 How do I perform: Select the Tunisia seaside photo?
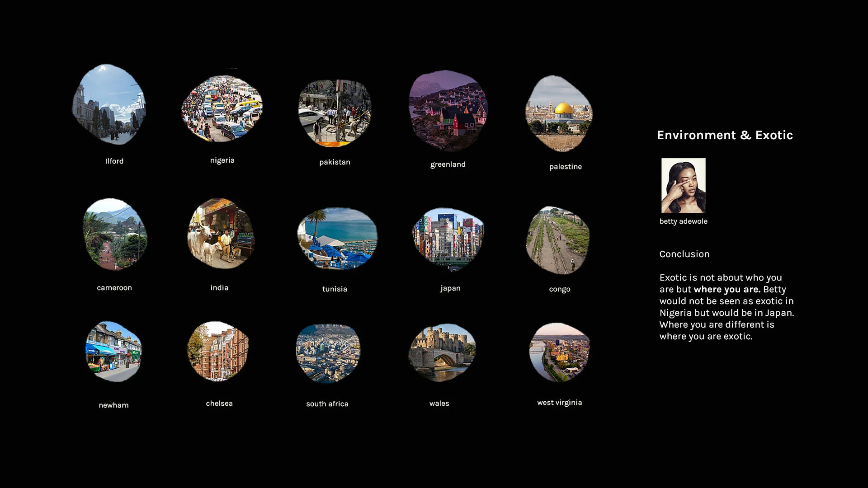337,238
